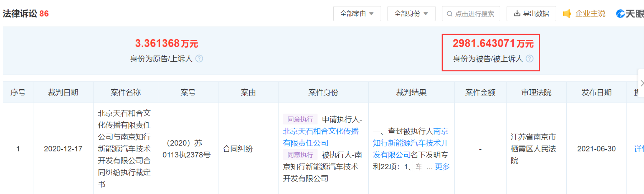Open the 企业主说 link
This screenshot has height=194, width=644.
tap(590, 13)
